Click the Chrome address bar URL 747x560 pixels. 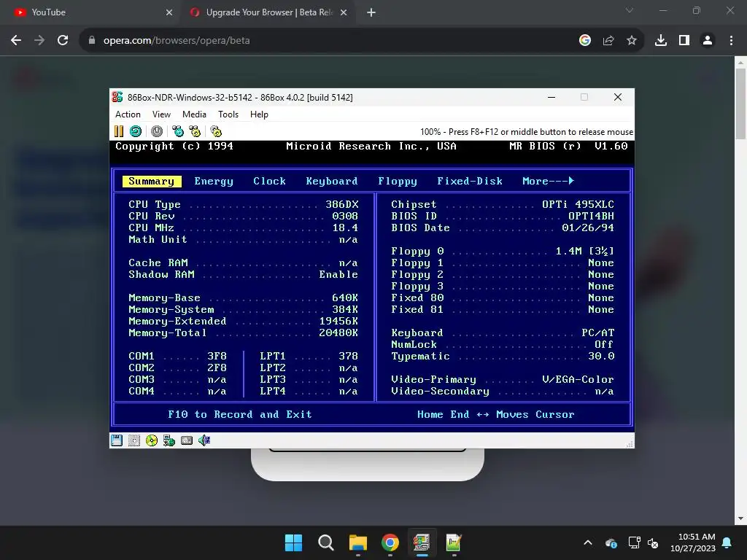(177, 41)
